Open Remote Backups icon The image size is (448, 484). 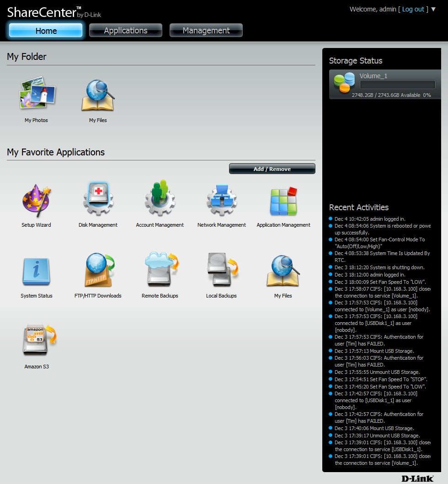coord(161,269)
